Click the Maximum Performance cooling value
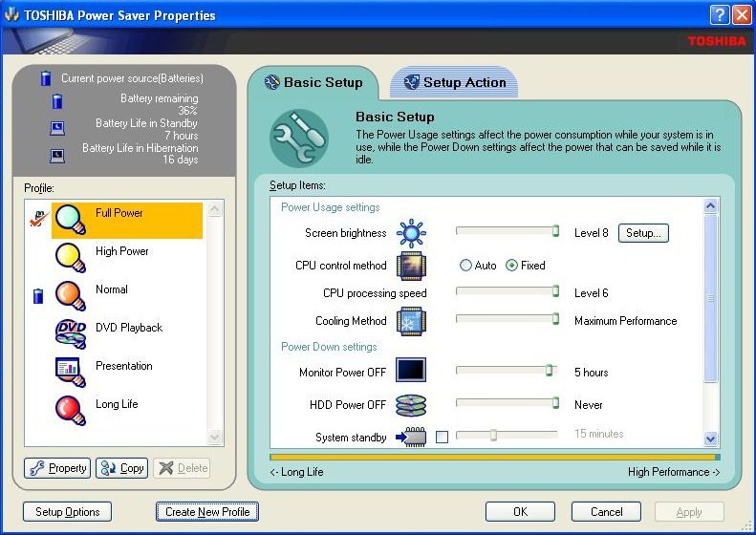 click(x=625, y=321)
